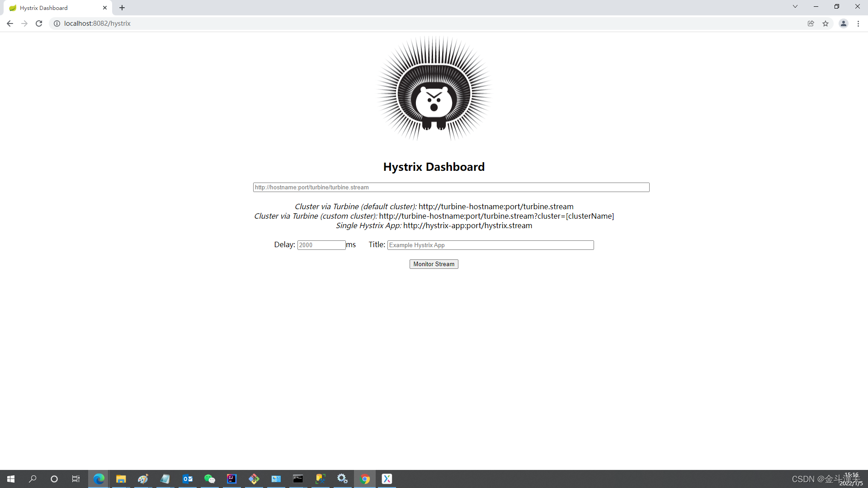Click the Hystrix porcupine logo image
868x488 pixels.
434,89
